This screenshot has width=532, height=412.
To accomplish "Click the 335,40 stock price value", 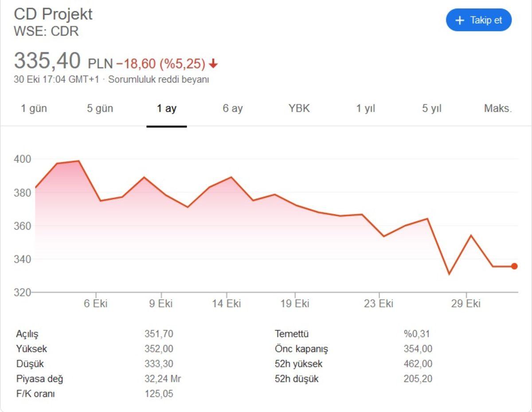I will tap(47, 61).
